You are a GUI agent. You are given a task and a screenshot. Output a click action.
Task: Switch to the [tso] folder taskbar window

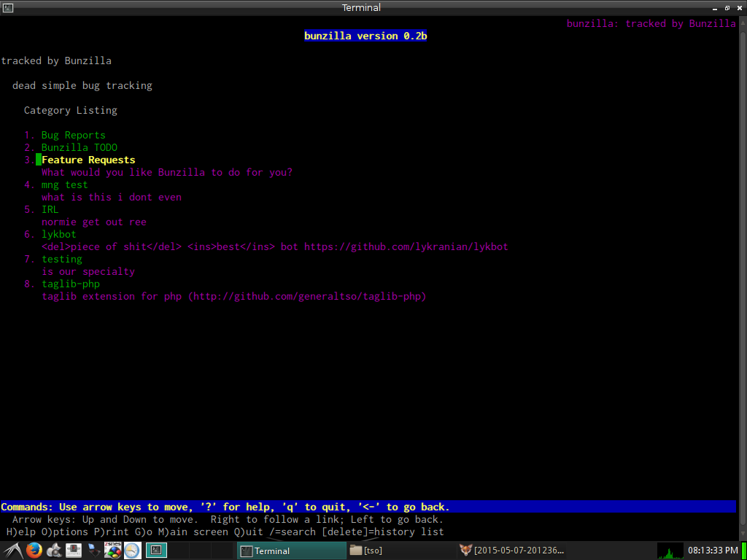(x=405, y=551)
